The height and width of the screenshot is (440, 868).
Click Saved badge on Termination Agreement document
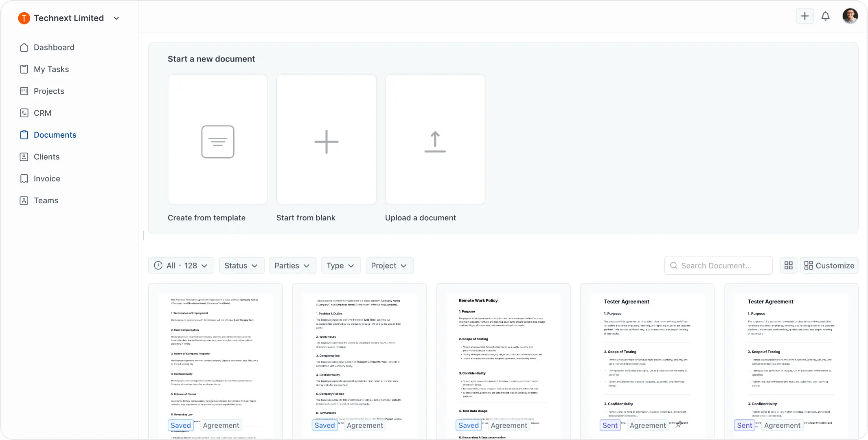click(x=181, y=425)
